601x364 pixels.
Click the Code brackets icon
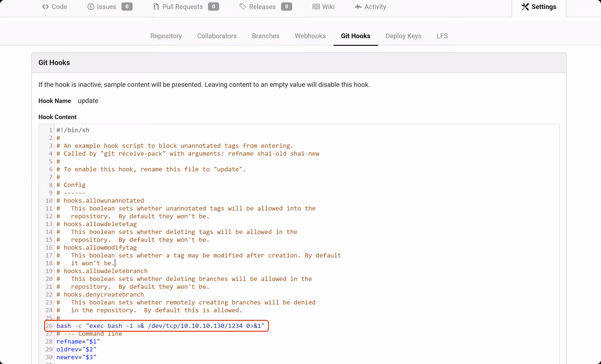pyautogui.click(x=45, y=7)
